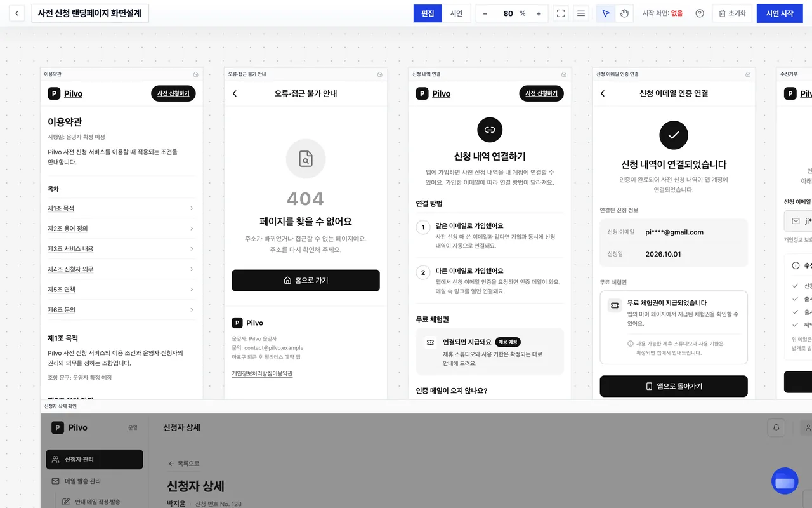Select the pointer cursor tool

click(606, 13)
